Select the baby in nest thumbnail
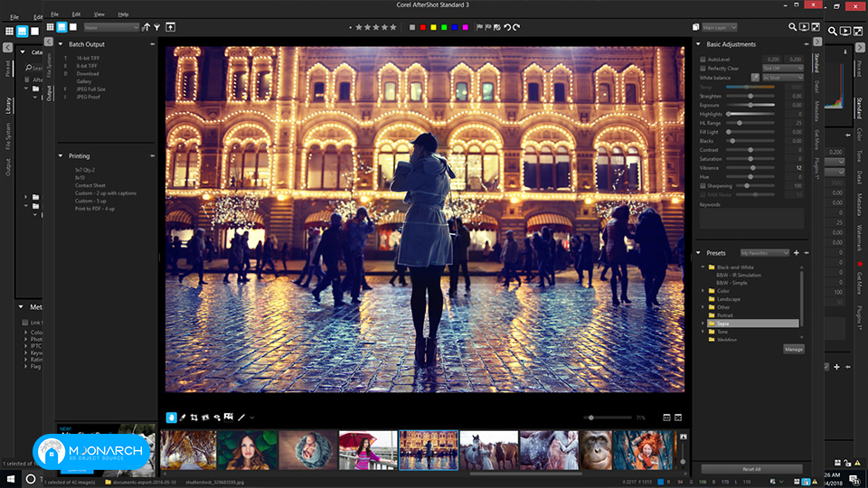868x488 pixels. tap(307, 450)
